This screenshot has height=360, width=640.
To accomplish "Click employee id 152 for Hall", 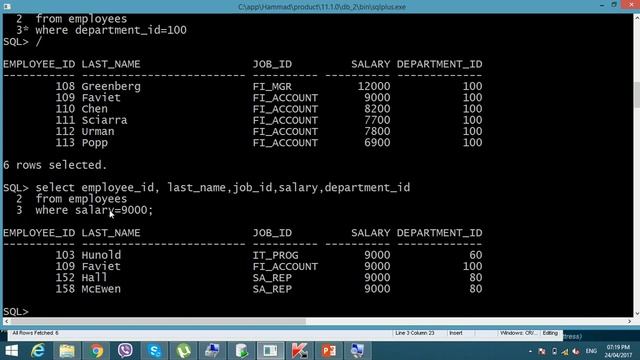I will coord(65,278).
